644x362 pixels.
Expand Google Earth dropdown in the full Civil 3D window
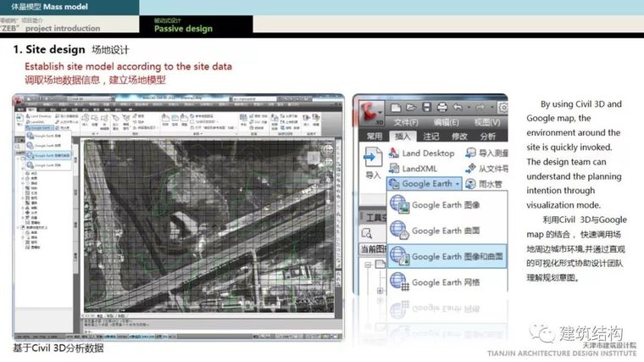point(41,128)
